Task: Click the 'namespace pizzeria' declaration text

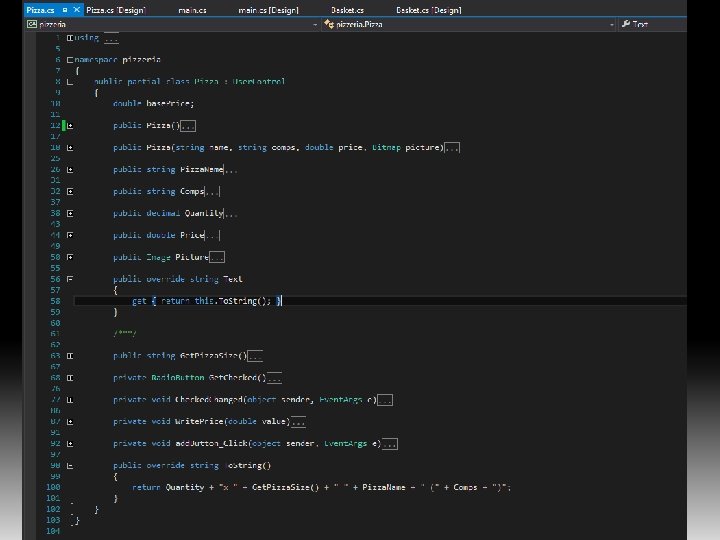Action: click(118, 60)
